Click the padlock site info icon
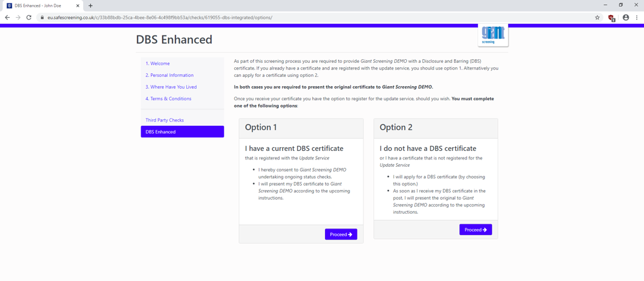 [42, 18]
